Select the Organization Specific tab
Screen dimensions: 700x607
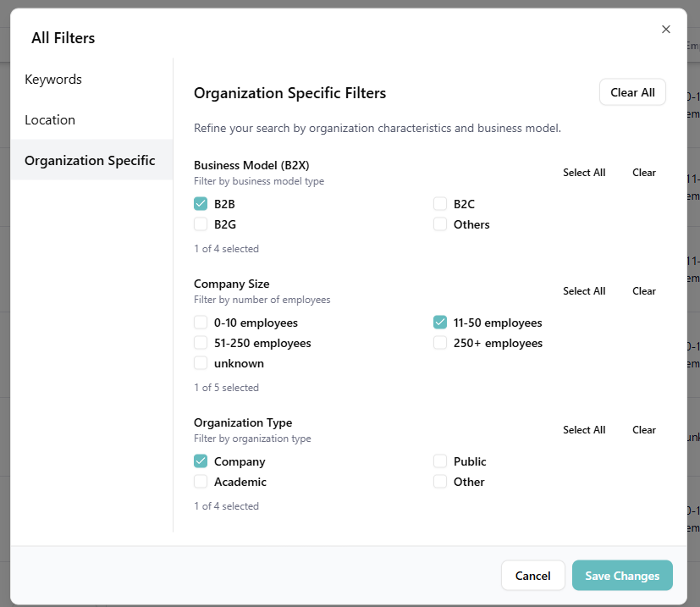(90, 161)
